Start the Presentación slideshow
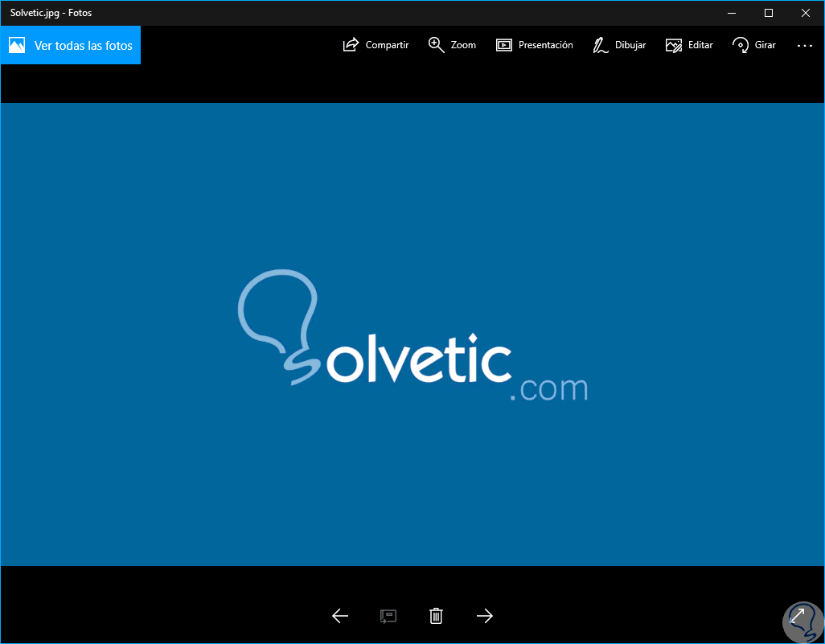Viewport: 825px width, 644px height. click(534, 45)
